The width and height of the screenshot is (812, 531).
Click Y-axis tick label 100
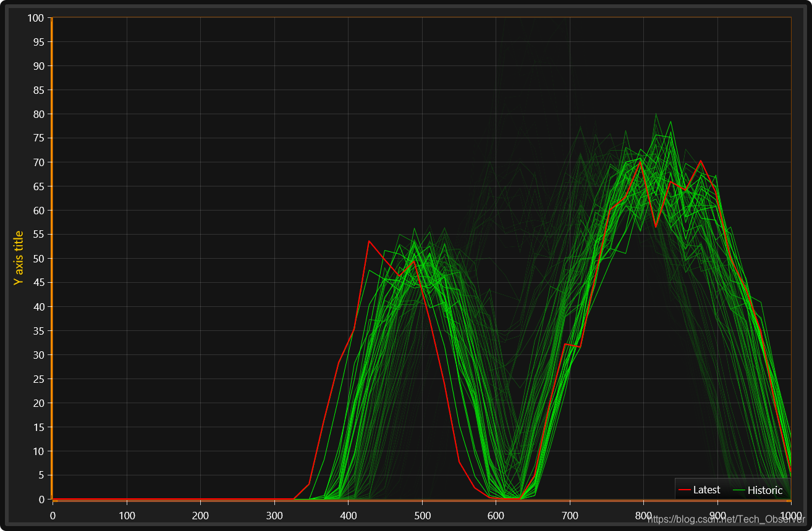tap(36, 17)
